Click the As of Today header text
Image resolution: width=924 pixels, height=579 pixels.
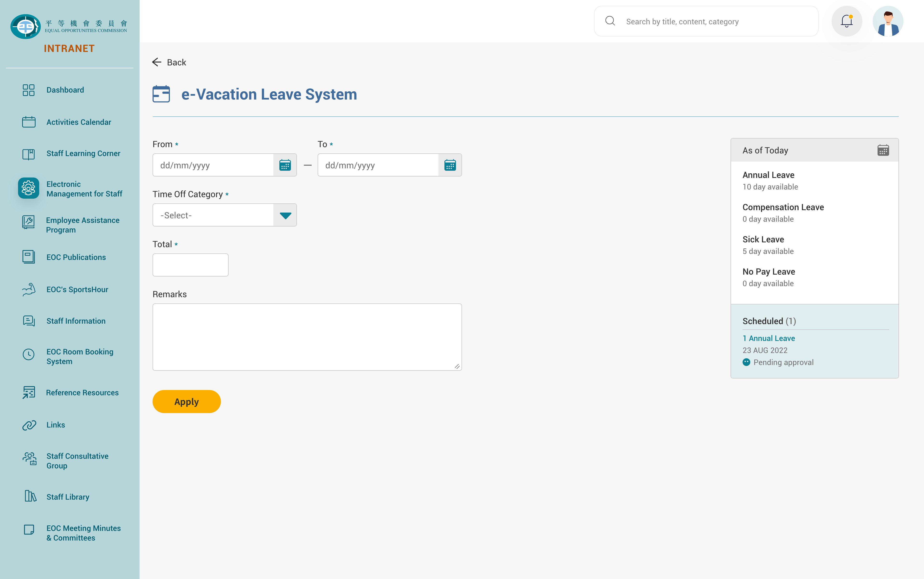coord(765,151)
